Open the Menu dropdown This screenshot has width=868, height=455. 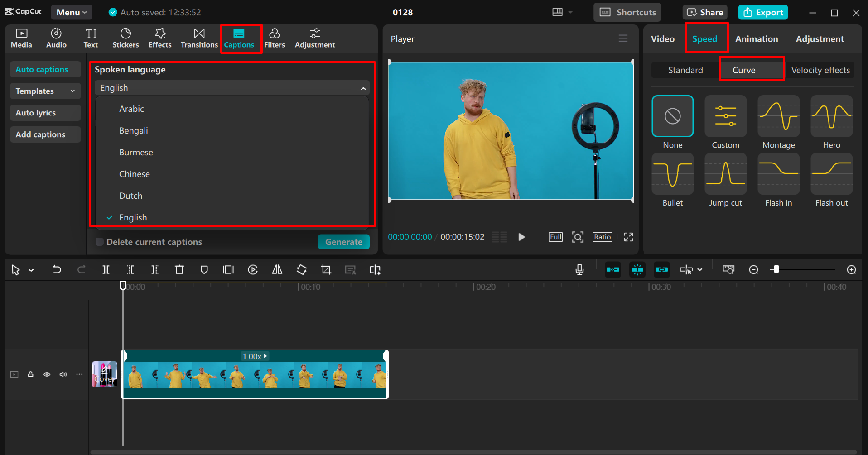[71, 12]
